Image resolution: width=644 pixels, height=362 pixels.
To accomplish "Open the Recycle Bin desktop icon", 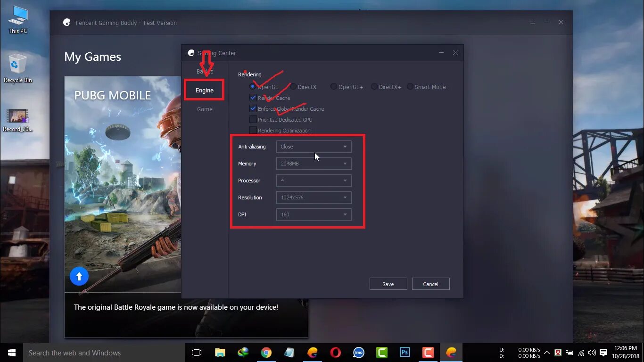I will pyautogui.click(x=18, y=68).
